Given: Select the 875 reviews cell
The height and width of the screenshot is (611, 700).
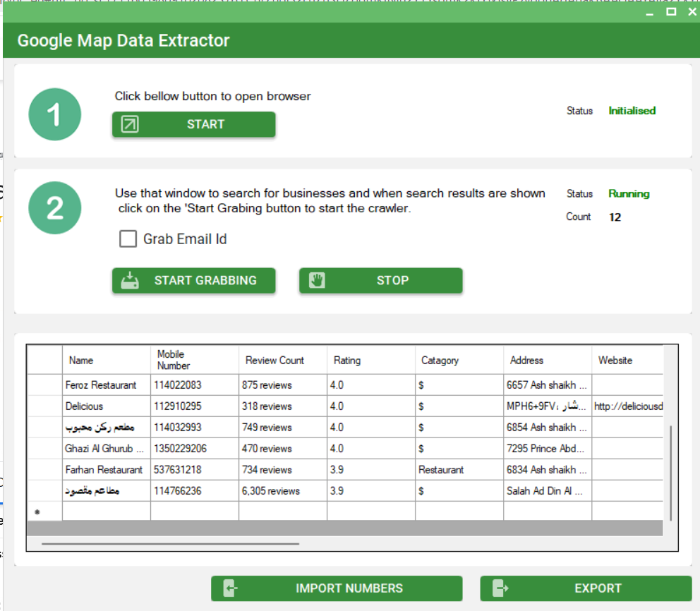Looking at the screenshot, I should tap(283, 385).
